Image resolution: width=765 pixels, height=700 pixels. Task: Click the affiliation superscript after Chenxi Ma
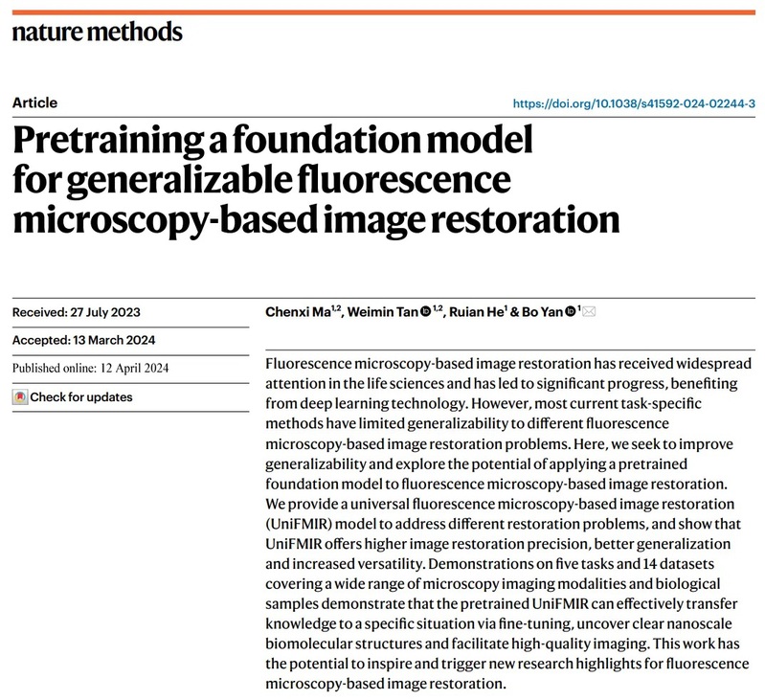pyautogui.click(x=334, y=308)
